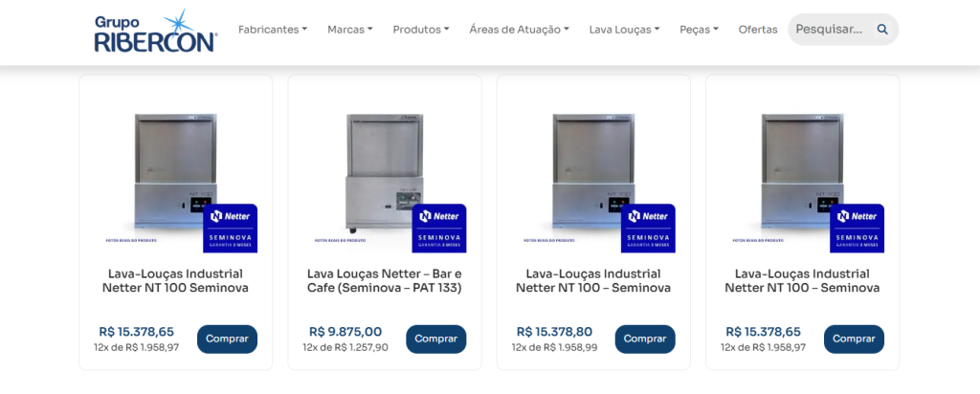Click the Netter Seminova badge on fourth product
The image size is (980, 394).
point(856,229)
